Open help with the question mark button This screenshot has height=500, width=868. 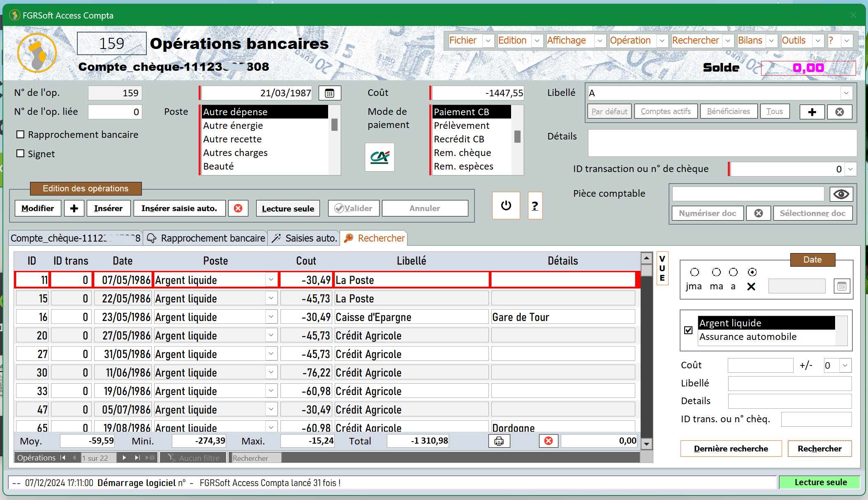click(x=535, y=205)
